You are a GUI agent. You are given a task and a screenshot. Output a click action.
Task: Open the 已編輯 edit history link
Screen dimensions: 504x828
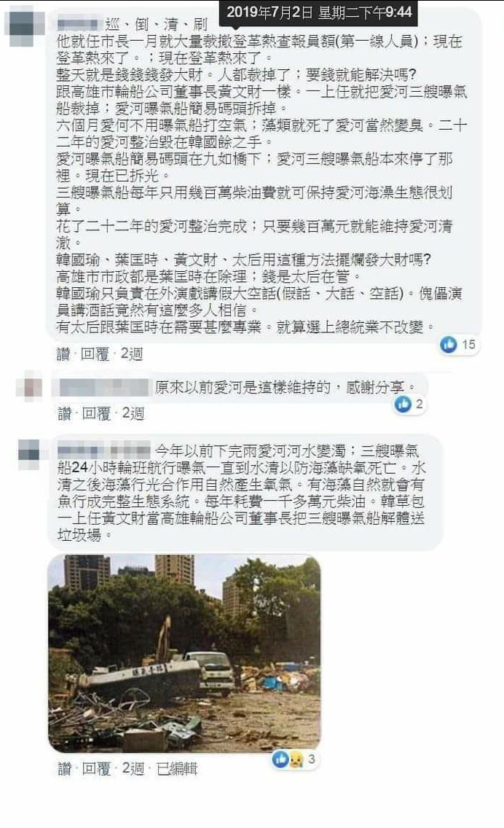(177, 769)
